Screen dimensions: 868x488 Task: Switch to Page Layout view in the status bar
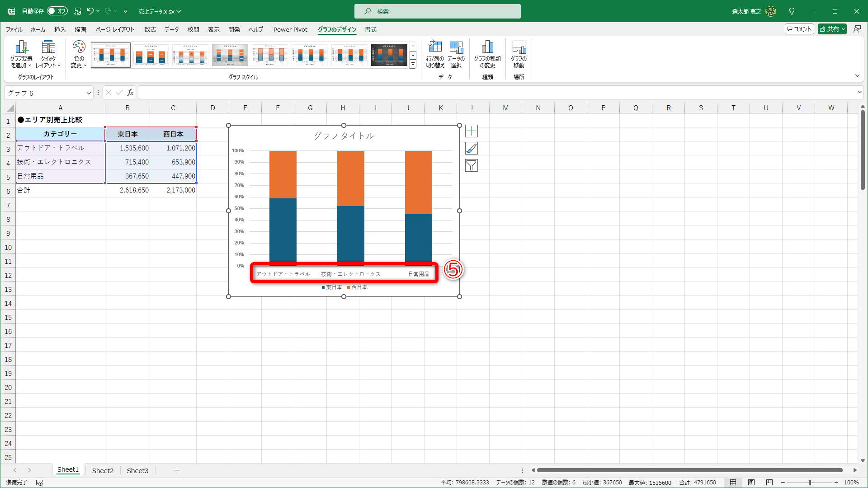(751, 482)
